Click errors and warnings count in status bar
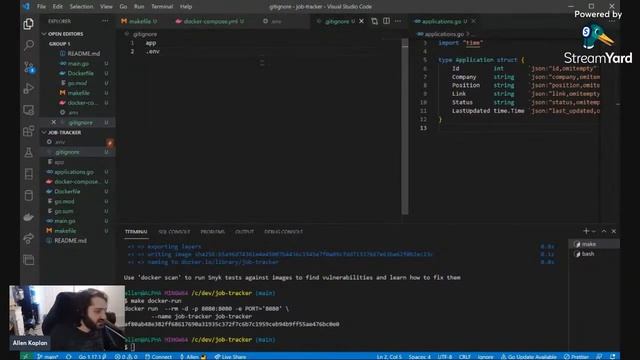This screenshot has height=360, width=640. click(x=126, y=356)
